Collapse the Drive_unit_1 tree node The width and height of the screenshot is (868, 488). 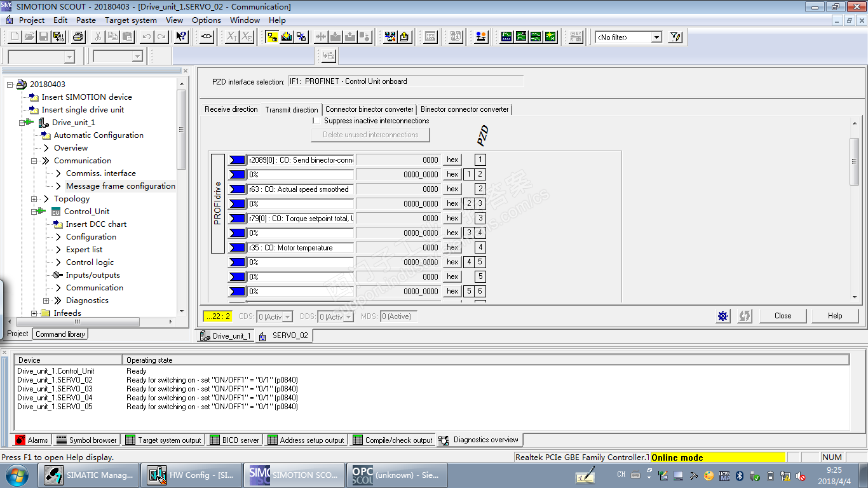[x=22, y=123]
